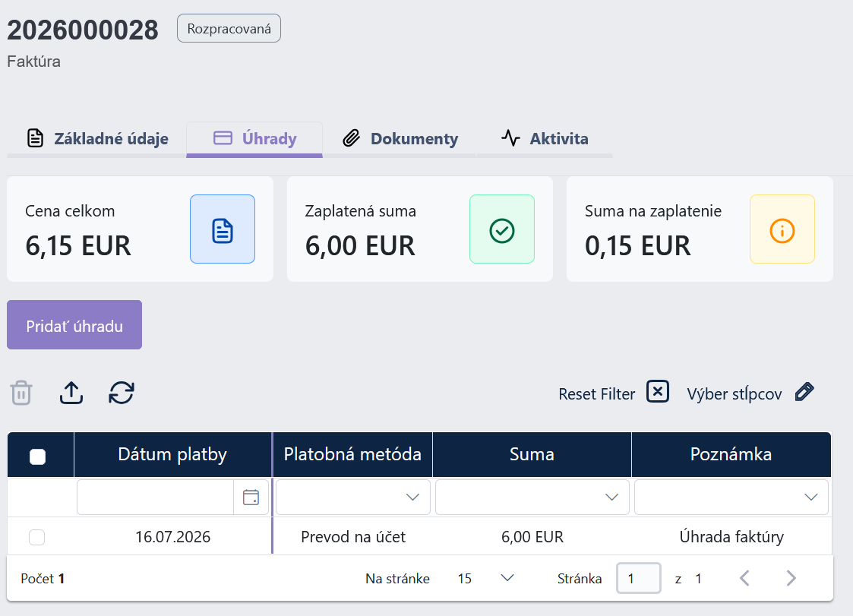Click the orange info icon in Suma na zaplatenie card

[x=782, y=229]
